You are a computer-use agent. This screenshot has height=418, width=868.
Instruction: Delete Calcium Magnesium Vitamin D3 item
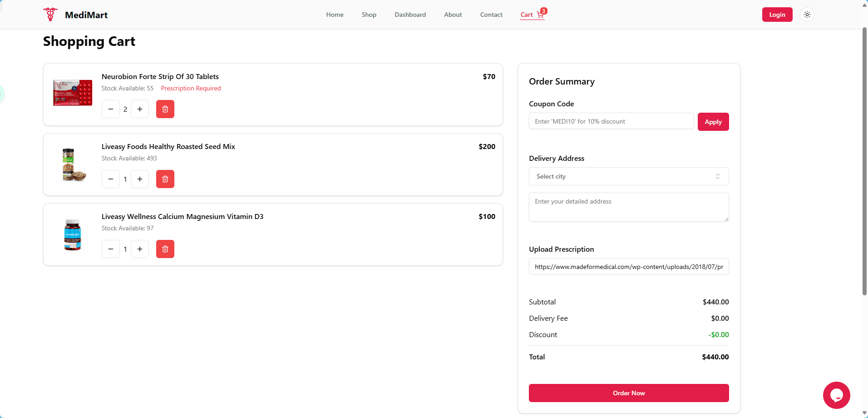tap(165, 249)
